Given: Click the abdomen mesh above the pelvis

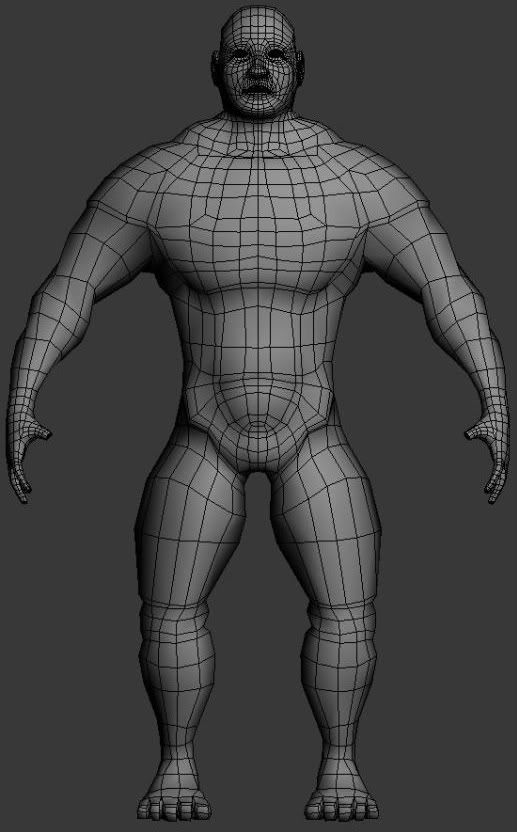Looking at the screenshot, I should coord(258,340).
